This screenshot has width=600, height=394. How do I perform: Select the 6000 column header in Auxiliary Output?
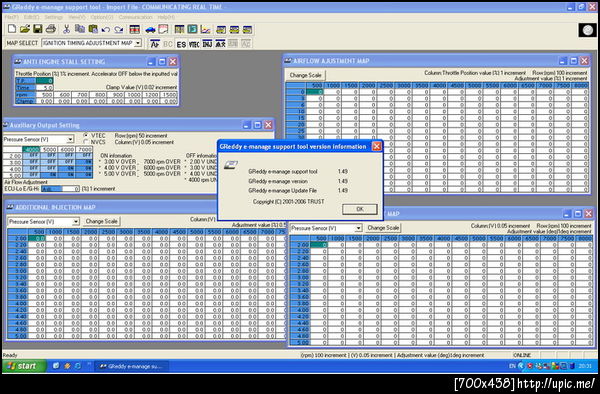pos(67,150)
